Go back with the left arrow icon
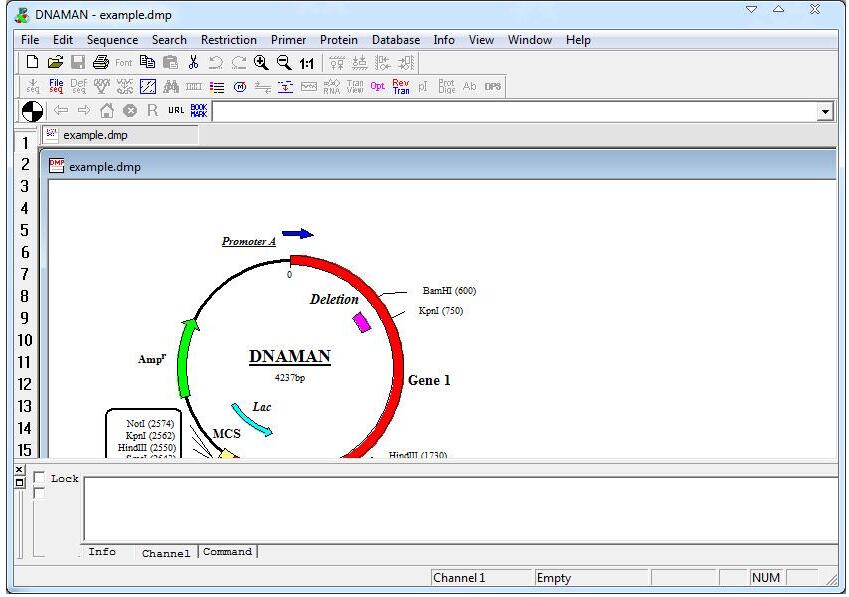The width and height of the screenshot is (849, 597). [x=61, y=110]
